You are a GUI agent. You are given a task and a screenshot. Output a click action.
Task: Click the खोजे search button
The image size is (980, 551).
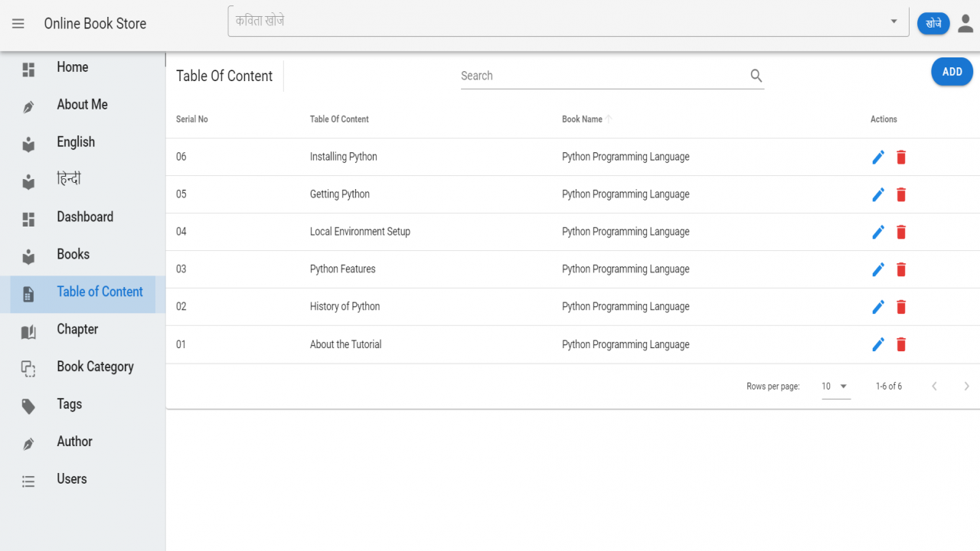(933, 24)
